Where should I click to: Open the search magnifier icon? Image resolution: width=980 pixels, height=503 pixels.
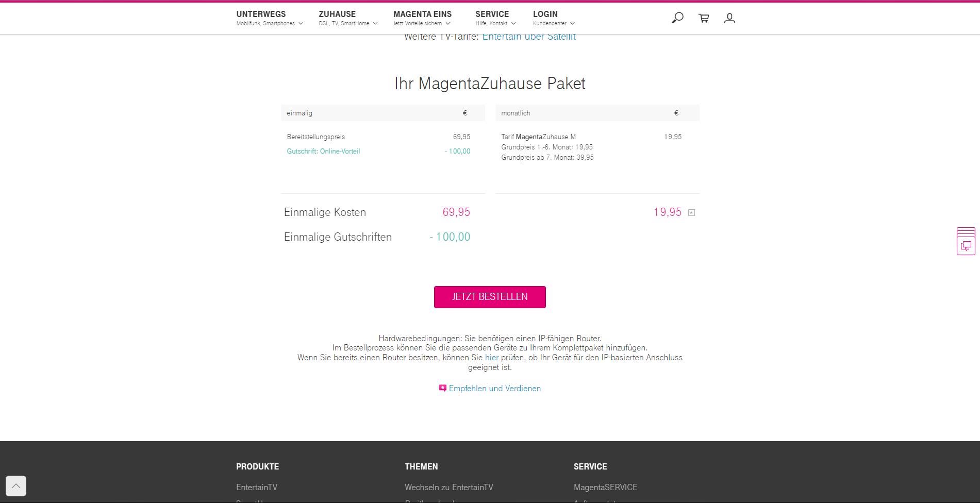tap(677, 18)
